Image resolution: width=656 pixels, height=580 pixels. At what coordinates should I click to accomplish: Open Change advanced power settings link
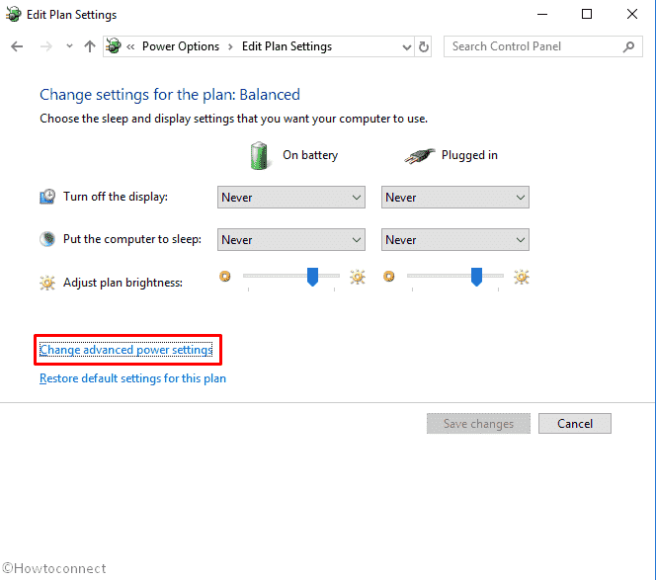click(126, 350)
